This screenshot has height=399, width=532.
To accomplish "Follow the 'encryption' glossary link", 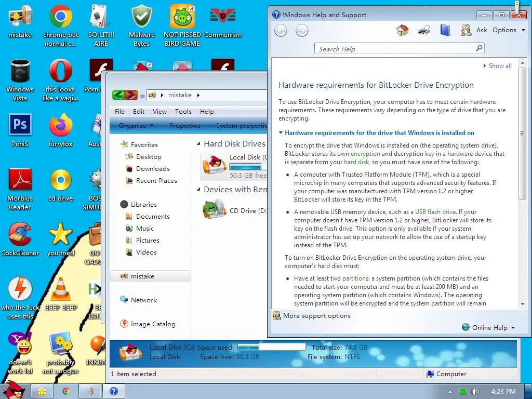I will (x=365, y=154).
